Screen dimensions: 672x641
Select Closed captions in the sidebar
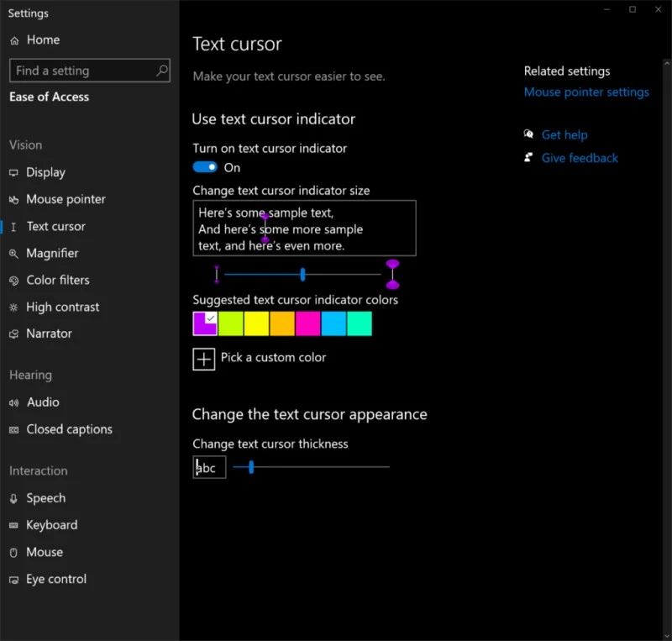(69, 429)
